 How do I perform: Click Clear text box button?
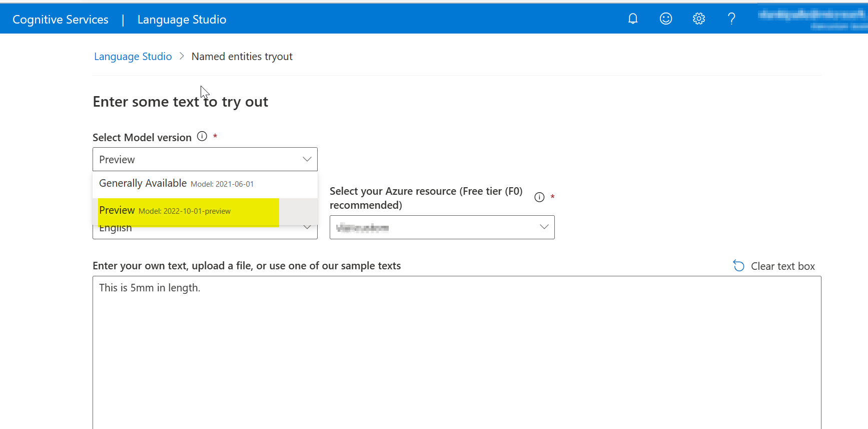point(774,266)
